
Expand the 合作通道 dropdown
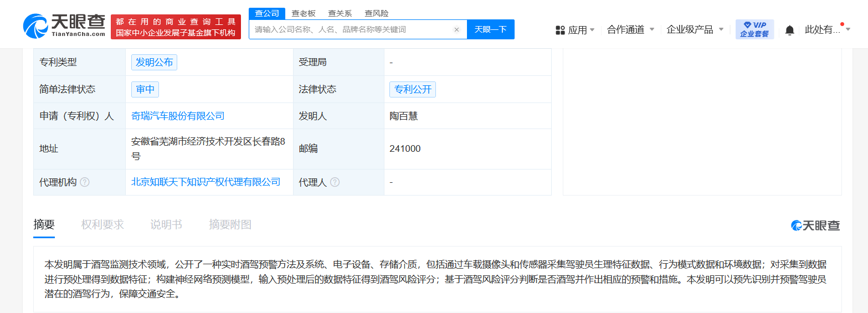(x=651, y=29)
